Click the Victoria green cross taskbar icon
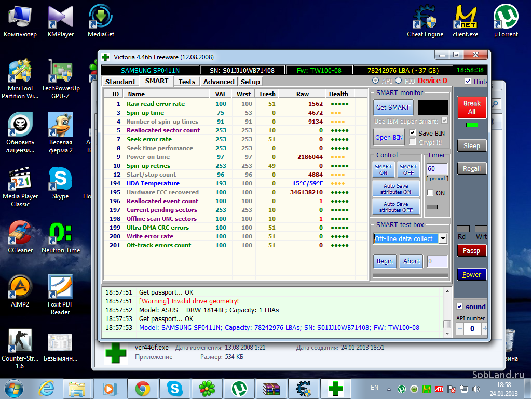Viewport: 532px width, 399px height. [336, 389]
